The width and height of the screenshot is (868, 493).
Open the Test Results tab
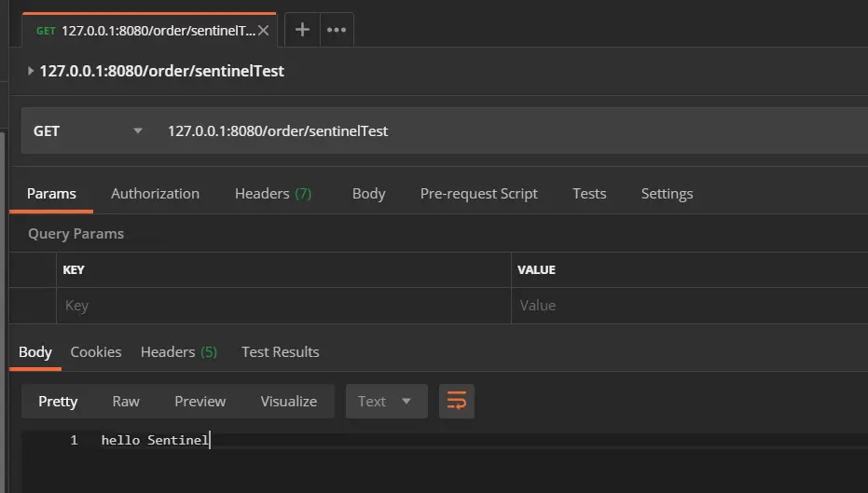[280, 352]
